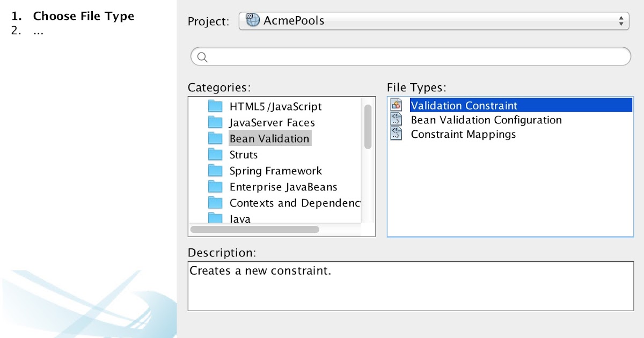Select the Enterprise JavaBeans category
The image size is (644, 338).
coord(283,187)
